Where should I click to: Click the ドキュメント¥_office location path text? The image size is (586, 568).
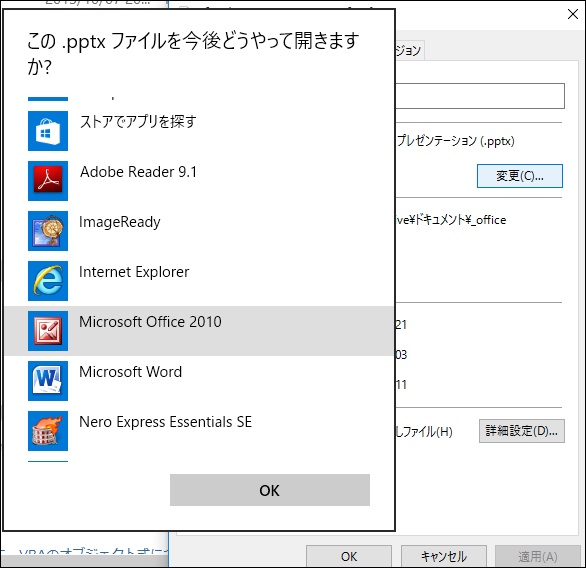pyautogui.click(x=451, y=220)
